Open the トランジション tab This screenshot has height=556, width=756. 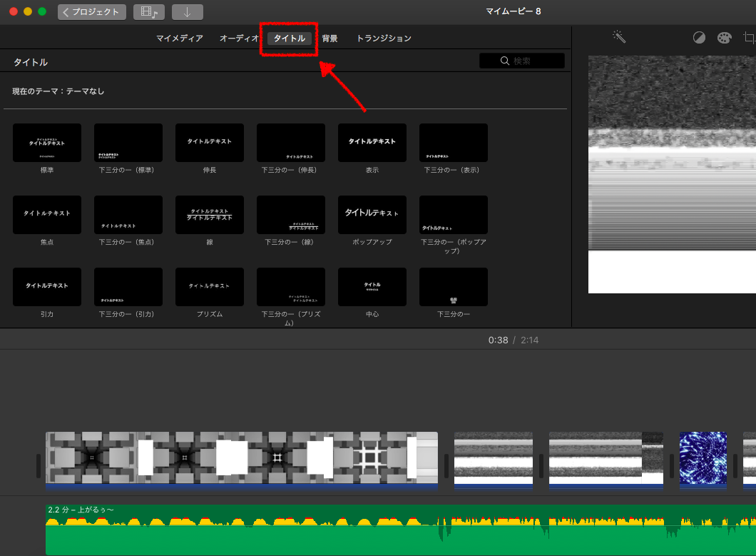coord(384,38)
